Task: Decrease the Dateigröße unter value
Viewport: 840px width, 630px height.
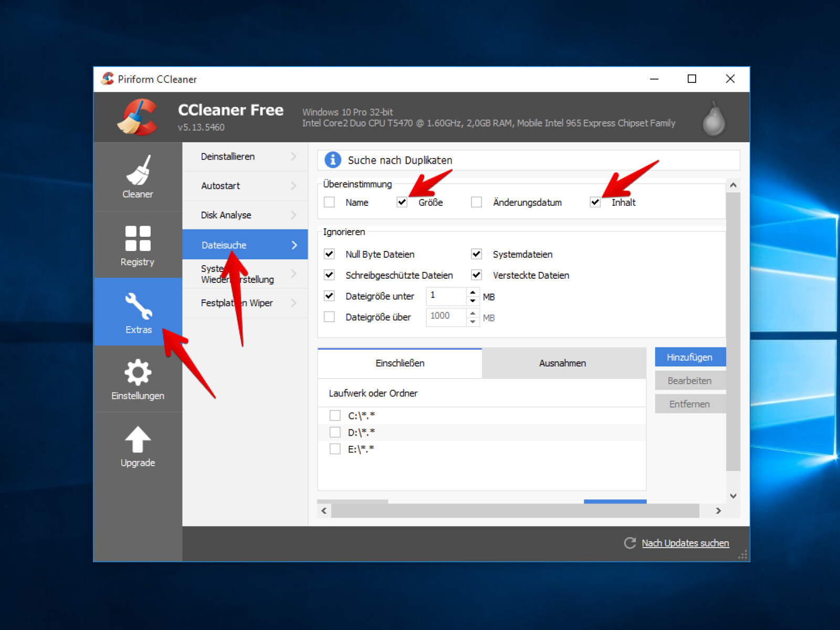Action: click(x=472, y=301)
